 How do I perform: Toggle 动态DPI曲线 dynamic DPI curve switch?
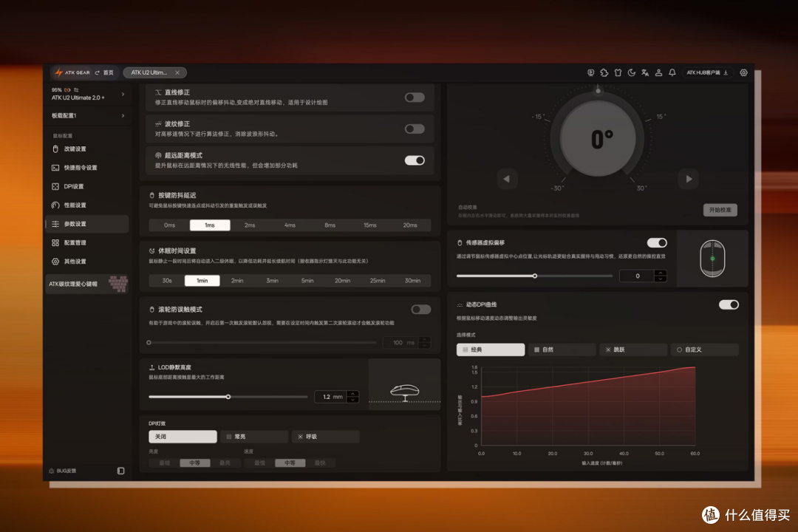pyautogui.click(x=729, y=304)
